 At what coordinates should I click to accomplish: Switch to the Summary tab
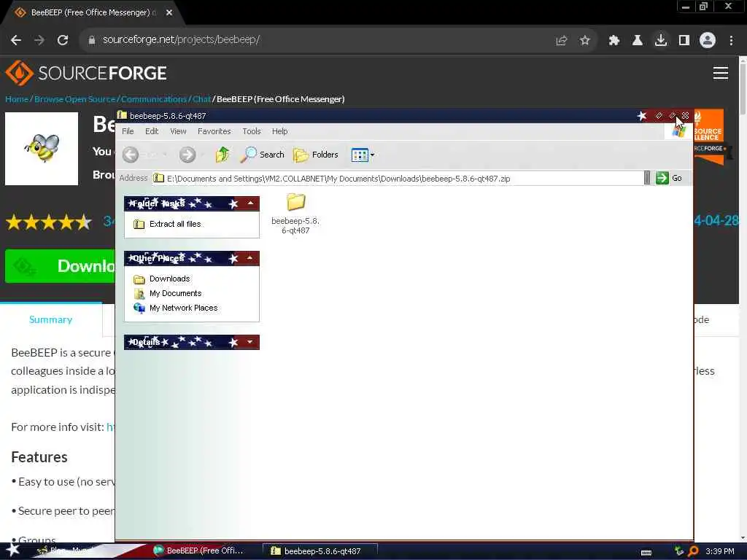pyautogui.click(x=50, y=319)
